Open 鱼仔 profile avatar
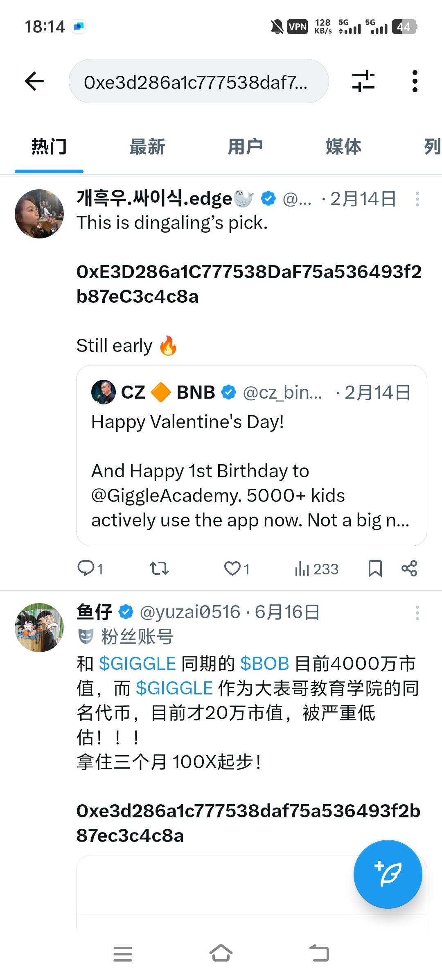This screenshot has height=980, width=442. coord(39,627)
